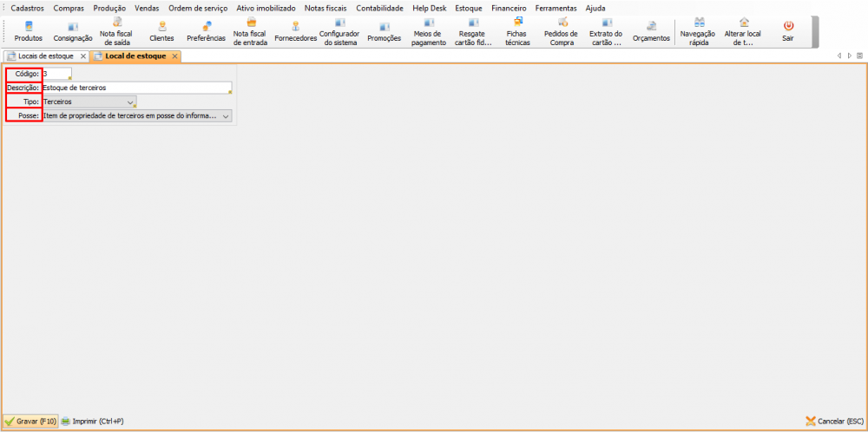868x432 pixels.
Task: Click Cancelar (ESC) button
Action: [x=835, y=421]
